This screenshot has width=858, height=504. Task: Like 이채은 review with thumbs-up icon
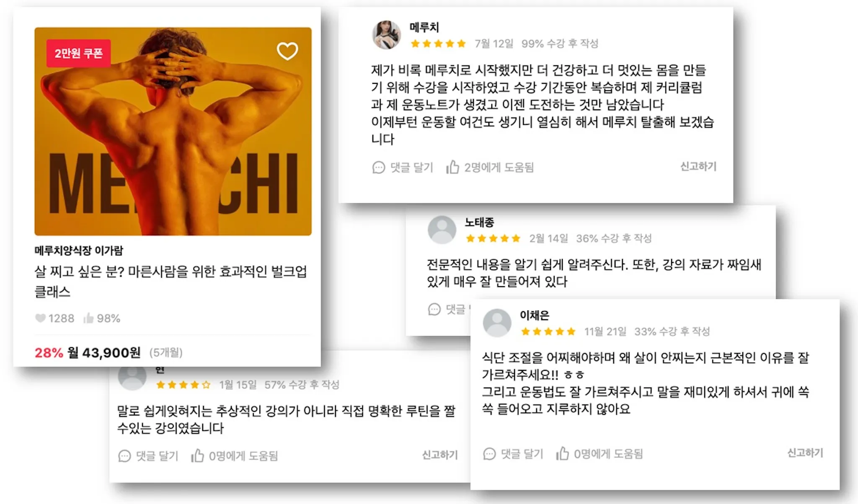click(562, 453)
